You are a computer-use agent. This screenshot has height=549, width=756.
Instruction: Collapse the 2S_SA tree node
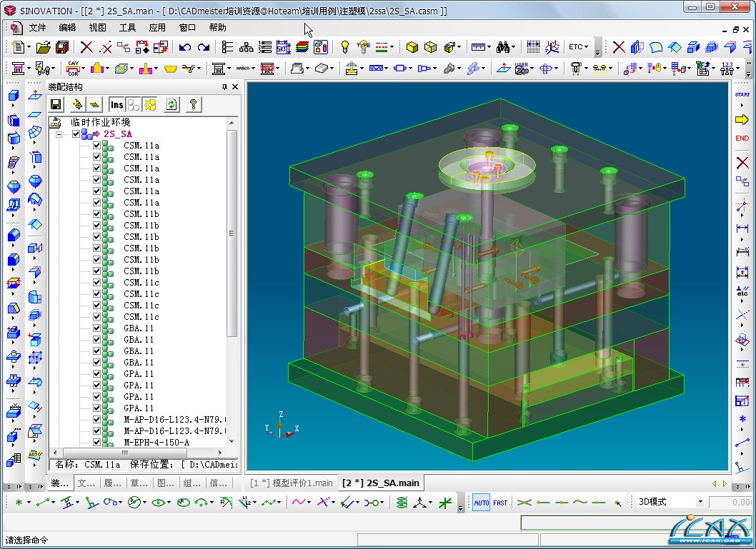pos(59,134)
